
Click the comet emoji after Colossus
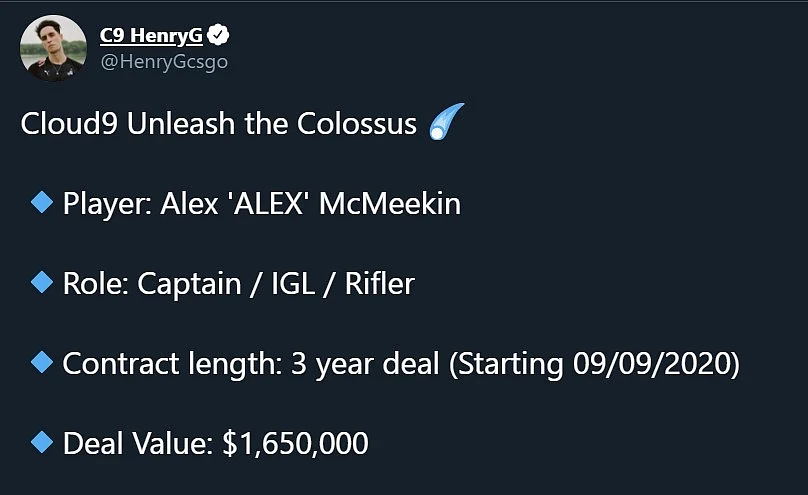tap(446, 122)
